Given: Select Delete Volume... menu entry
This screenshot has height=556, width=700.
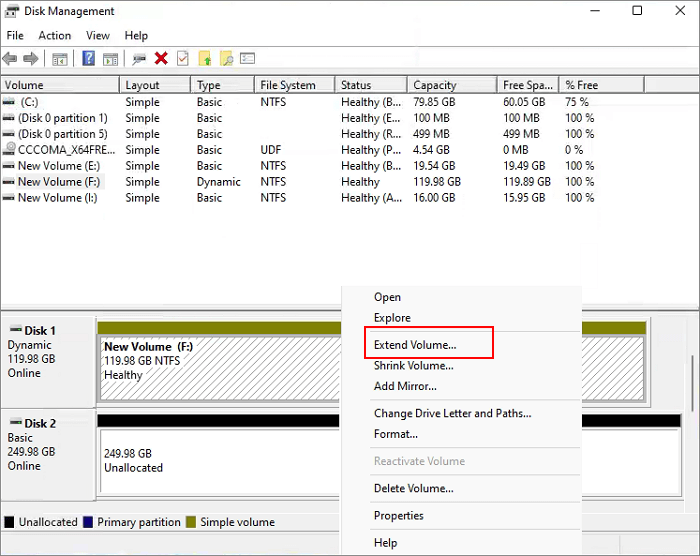Looking at the screenshot, I should tap(413, 489).
